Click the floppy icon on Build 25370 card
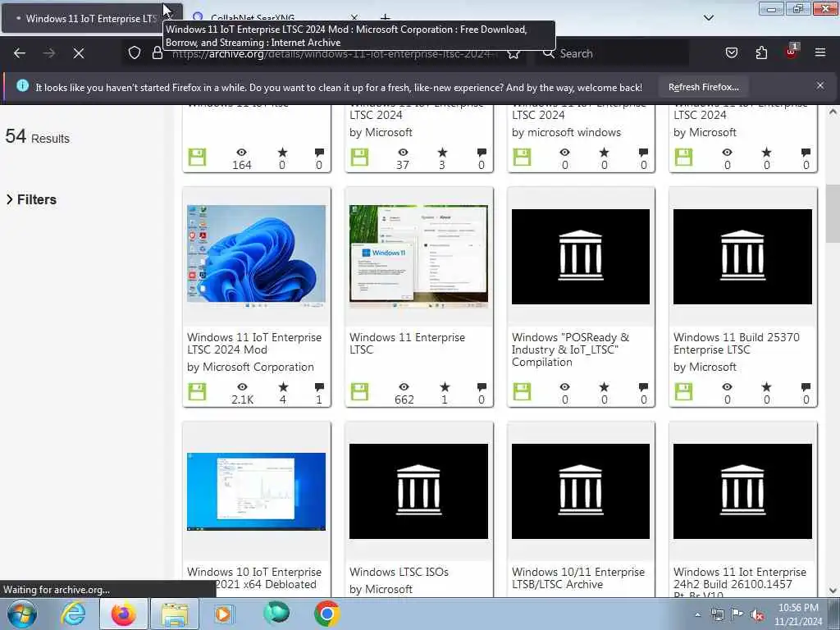 click(683, 391)
